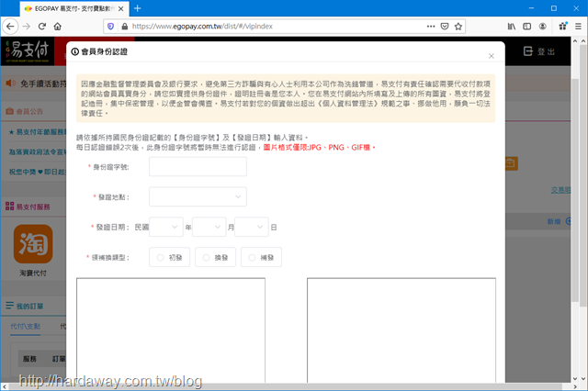Select the 換發 radio option
The width and height of the screenshot is (588, 391).
(215, 257)
